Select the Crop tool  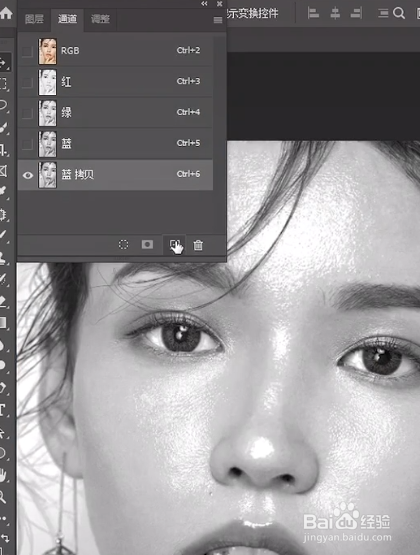click(3, 150)
